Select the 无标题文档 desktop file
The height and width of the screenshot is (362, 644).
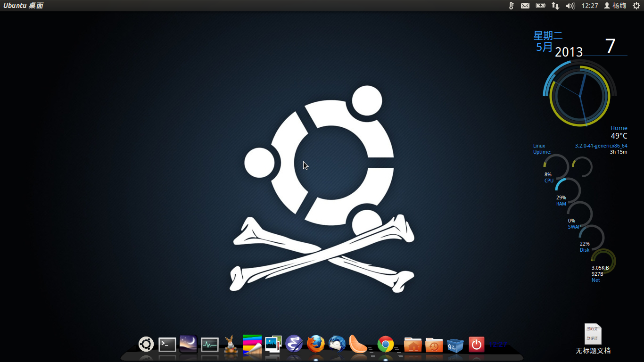tap(593, 339)
